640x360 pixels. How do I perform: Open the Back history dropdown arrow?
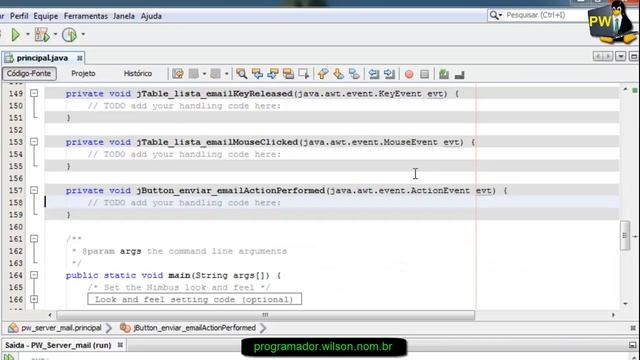204,74
